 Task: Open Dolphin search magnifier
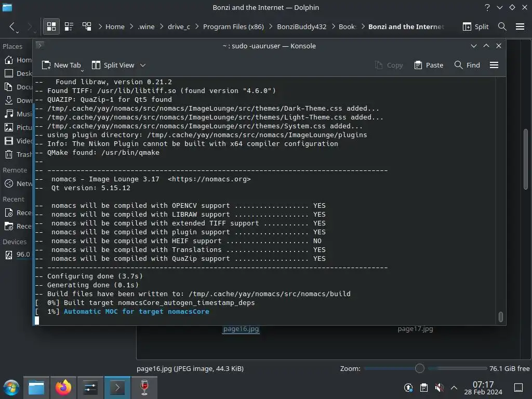click(x=502, y=26)
